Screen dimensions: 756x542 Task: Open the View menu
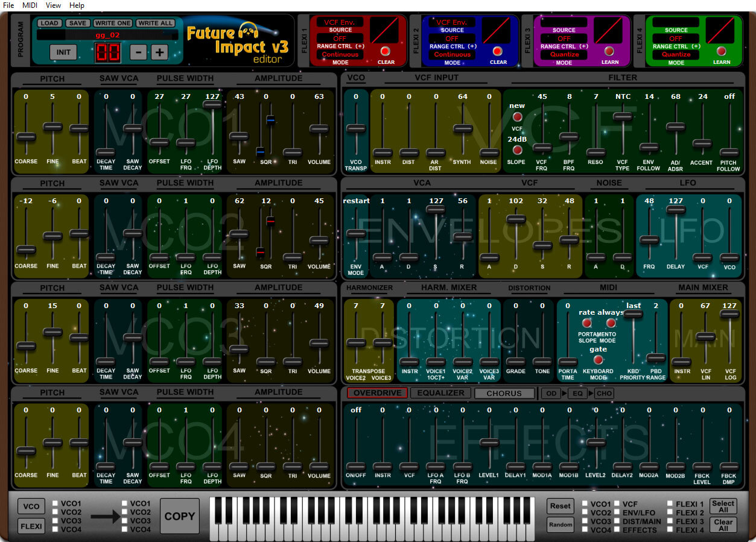(x=53, y=5)
